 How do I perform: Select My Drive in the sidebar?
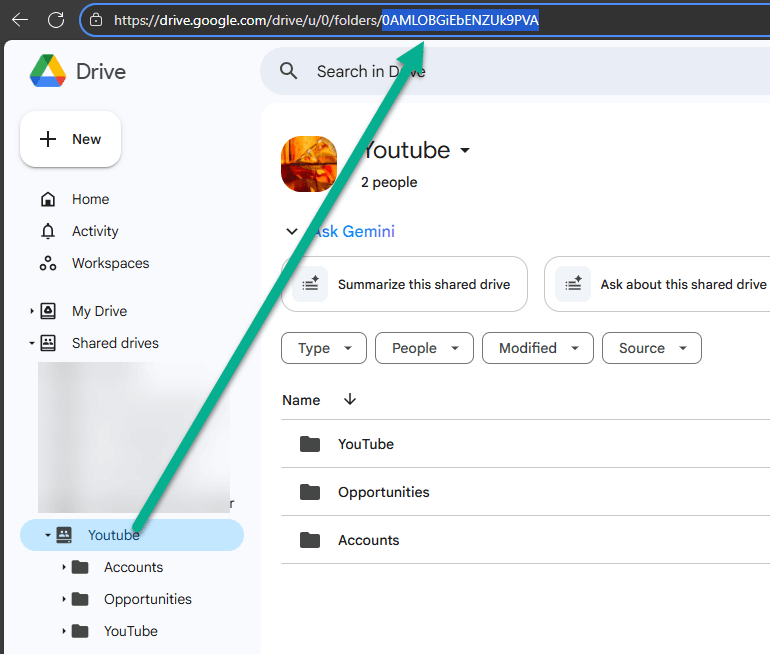[x=99, y=311]
